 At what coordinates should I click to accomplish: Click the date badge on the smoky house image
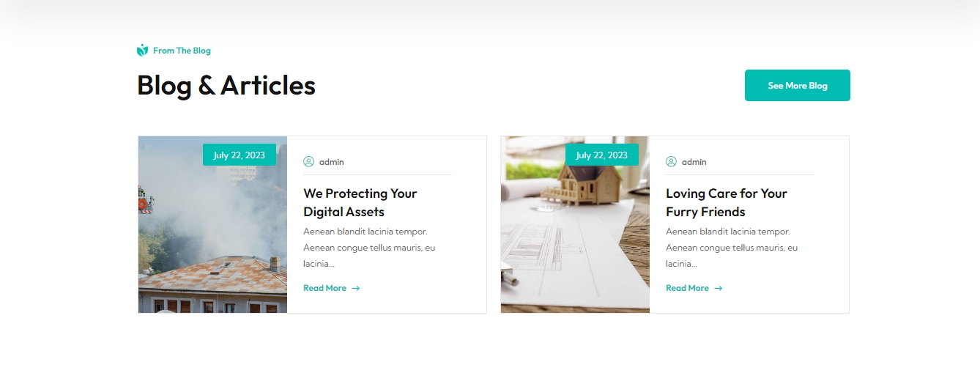point(240,155)
